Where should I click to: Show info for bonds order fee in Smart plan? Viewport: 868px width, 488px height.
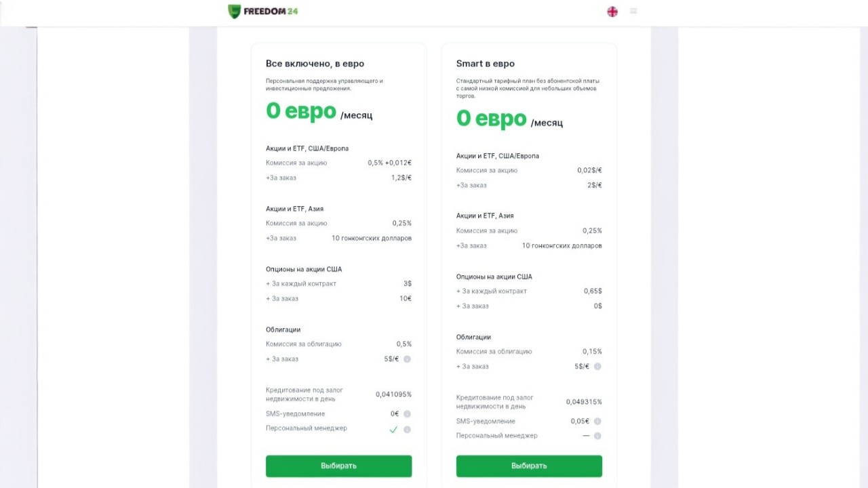click(x=597, y=367)
